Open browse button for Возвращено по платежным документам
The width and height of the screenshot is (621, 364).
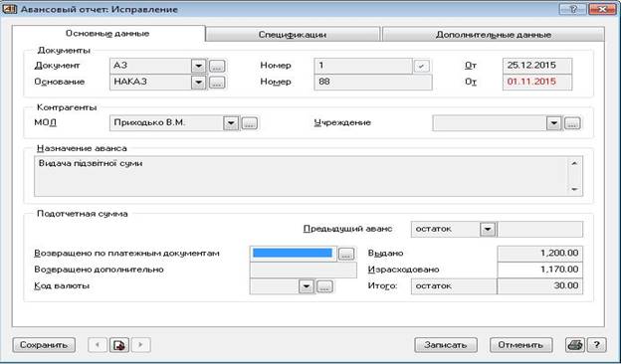click(x=346, y=254)
